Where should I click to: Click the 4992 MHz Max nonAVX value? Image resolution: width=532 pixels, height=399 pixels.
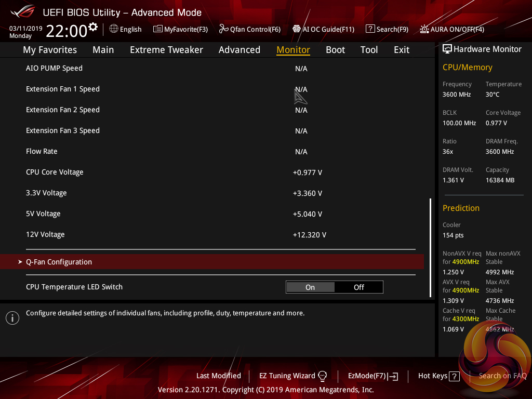pyautogui.click(x=499, y=272)
